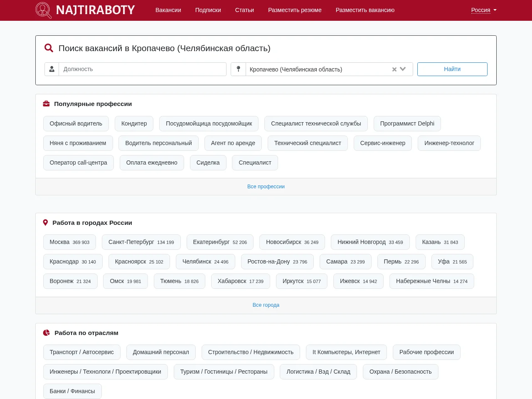Choose the Екатеринбург city tag
The width and height of the screenshot is (532, 399).
click(x=220, y=242)
